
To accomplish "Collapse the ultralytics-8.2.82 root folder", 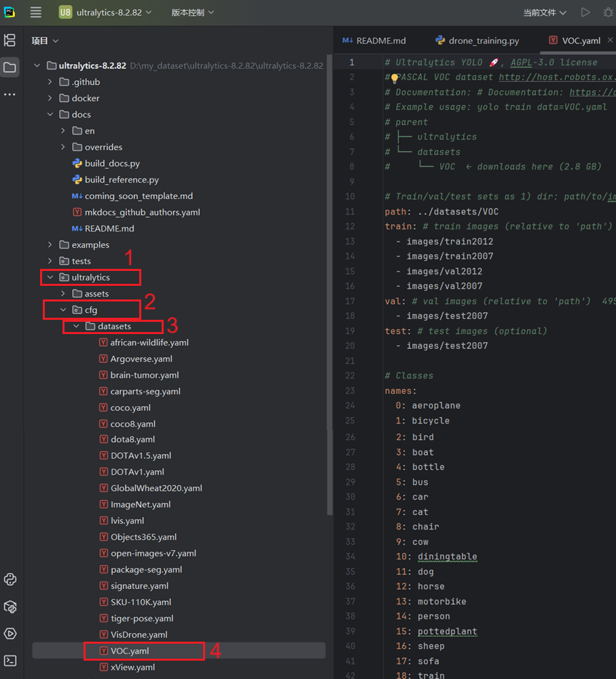I will click(x=37, y=65).
